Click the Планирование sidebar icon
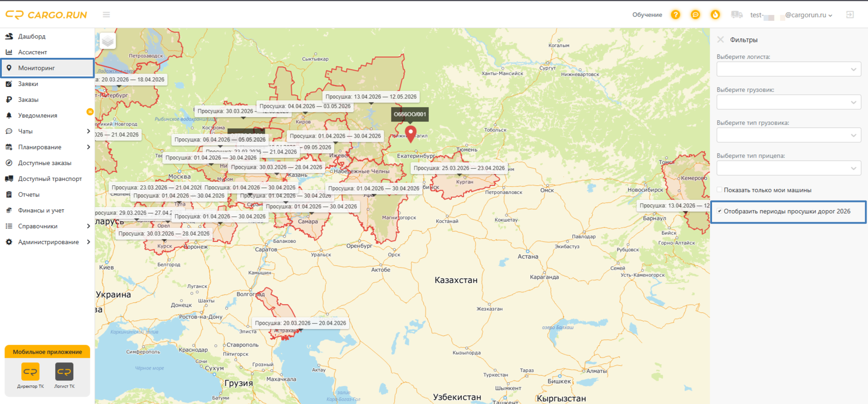868x404 pixels. point(9,147)
